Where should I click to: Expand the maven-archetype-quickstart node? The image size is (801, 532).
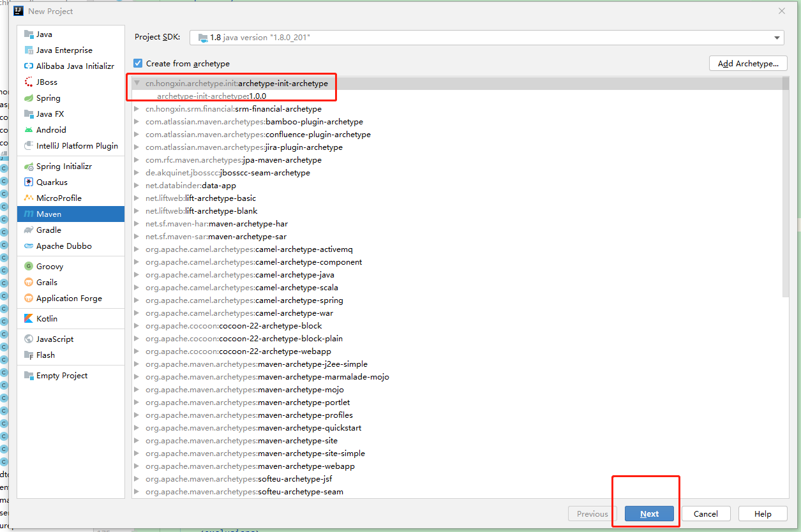pyautogui.click(x=137, y=428)
